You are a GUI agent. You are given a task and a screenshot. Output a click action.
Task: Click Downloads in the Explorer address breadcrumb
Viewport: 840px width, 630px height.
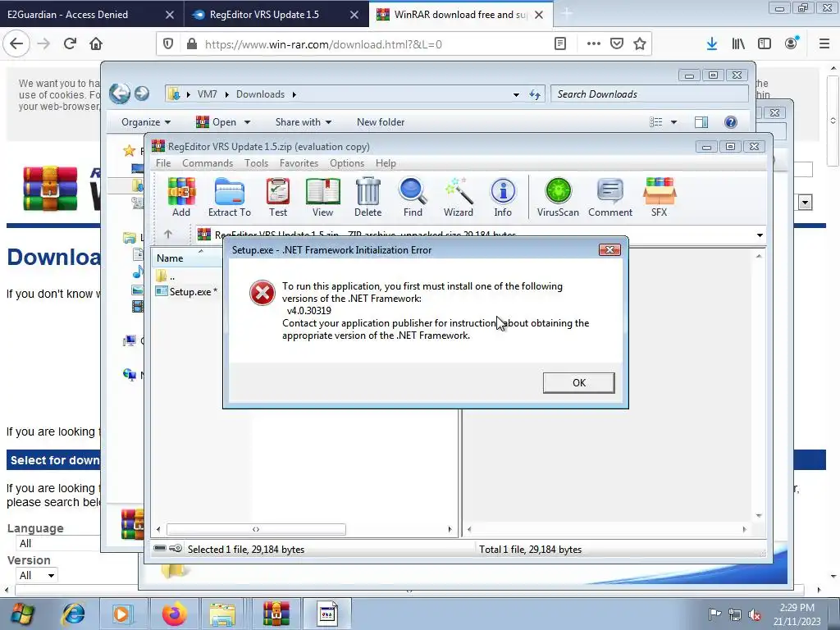click(260, 94)
